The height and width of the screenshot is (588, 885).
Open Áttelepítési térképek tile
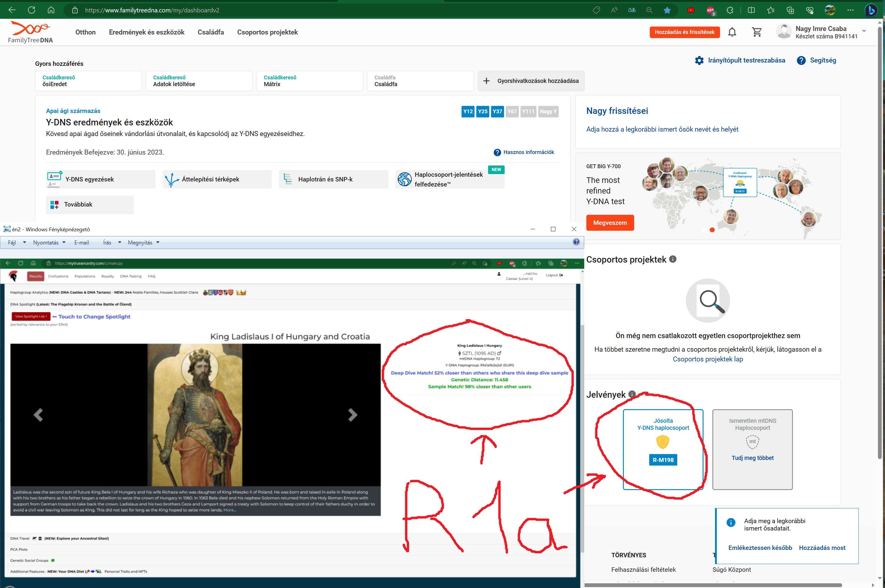coord(217,179)
